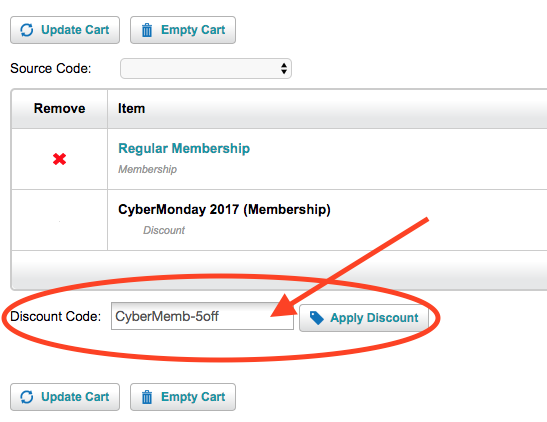This screenshot has height=422, width=547.
Task: Click the Remove column header
Action: coord(59,108)
